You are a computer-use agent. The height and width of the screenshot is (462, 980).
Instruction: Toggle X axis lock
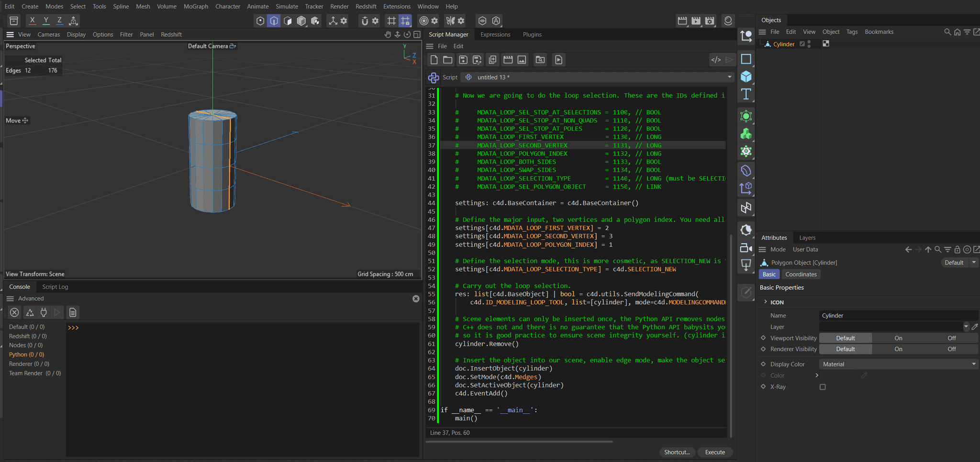32,21
